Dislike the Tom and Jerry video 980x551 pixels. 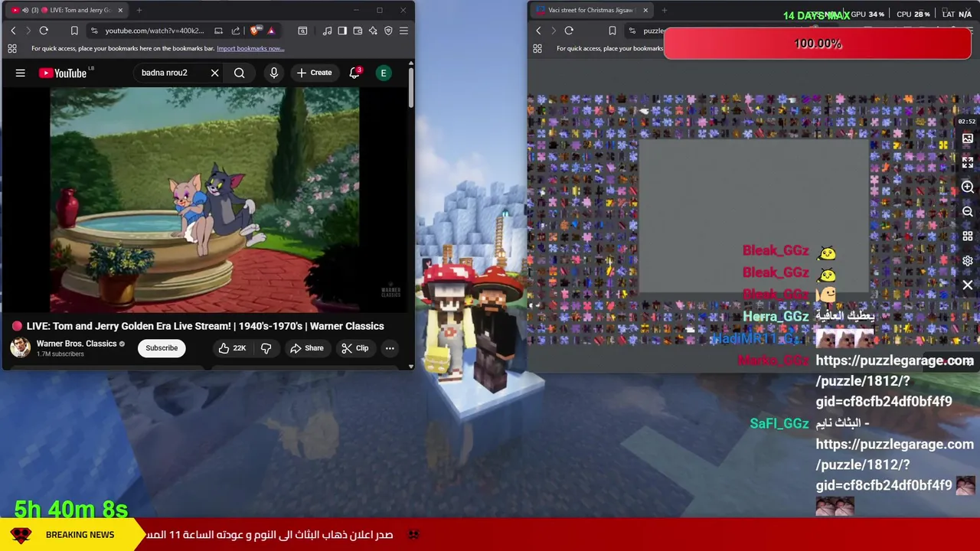click(x=266, y=348)
